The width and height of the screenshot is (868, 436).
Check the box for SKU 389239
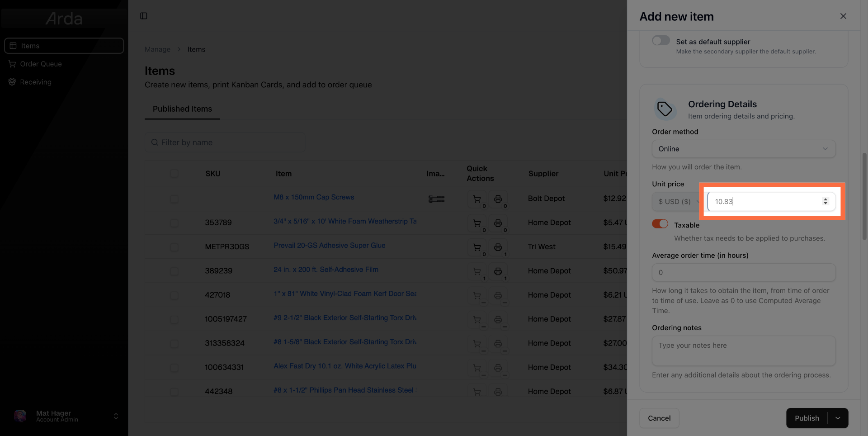point(174,271)
